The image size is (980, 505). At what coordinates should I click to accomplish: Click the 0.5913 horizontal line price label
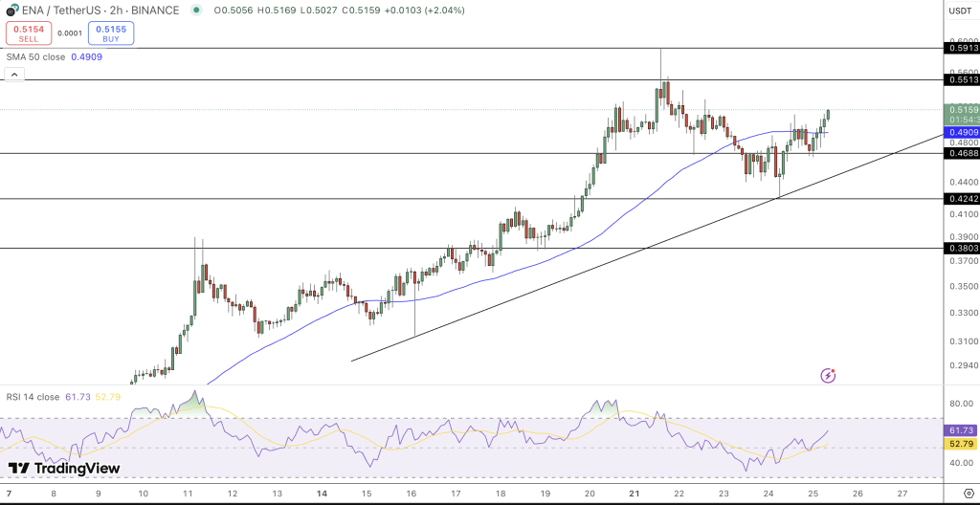point(962,48)
